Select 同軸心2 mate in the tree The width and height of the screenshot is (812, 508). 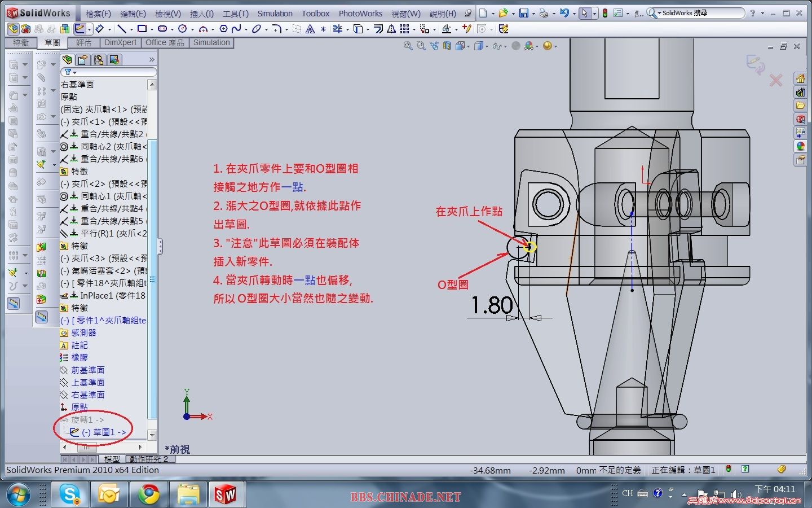(x=103, y=146)
